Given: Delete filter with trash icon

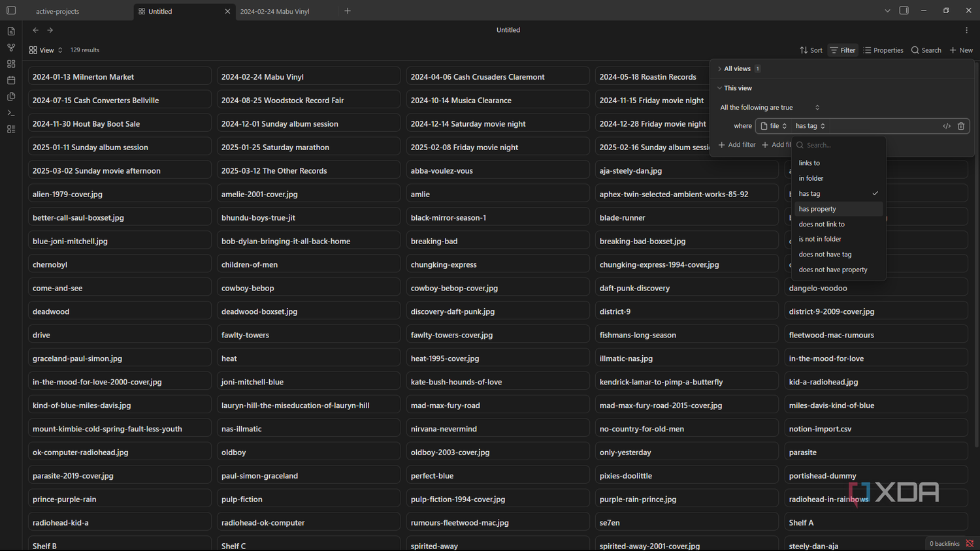Looking at the screenshot, I should (x=961, y=126).
